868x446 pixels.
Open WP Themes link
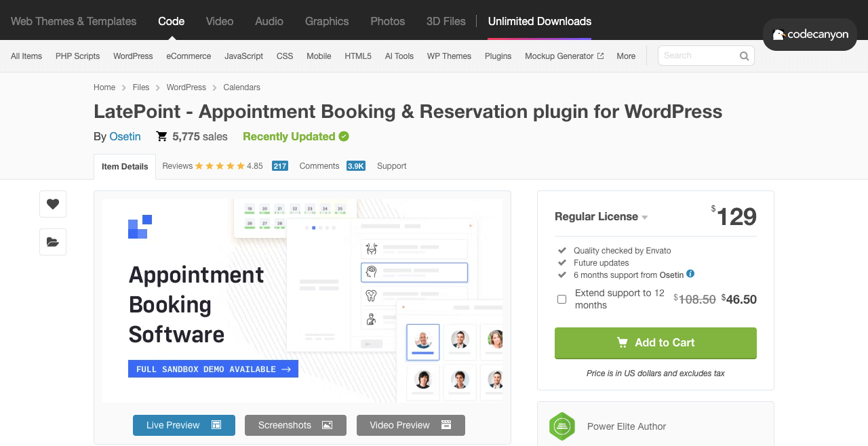449,56
